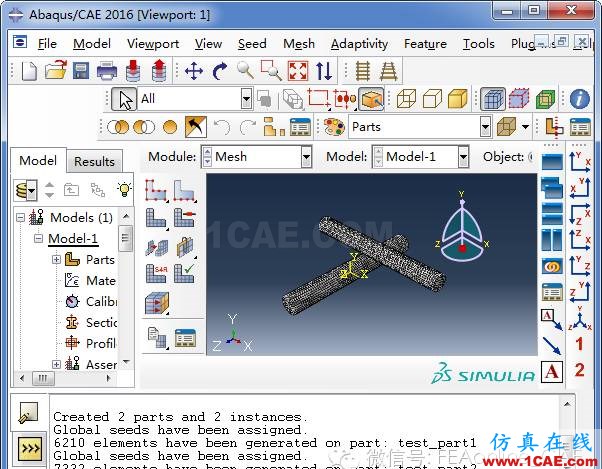The image size is (602, 469).
Task: Click the Print icon
Action: [107, 71]
